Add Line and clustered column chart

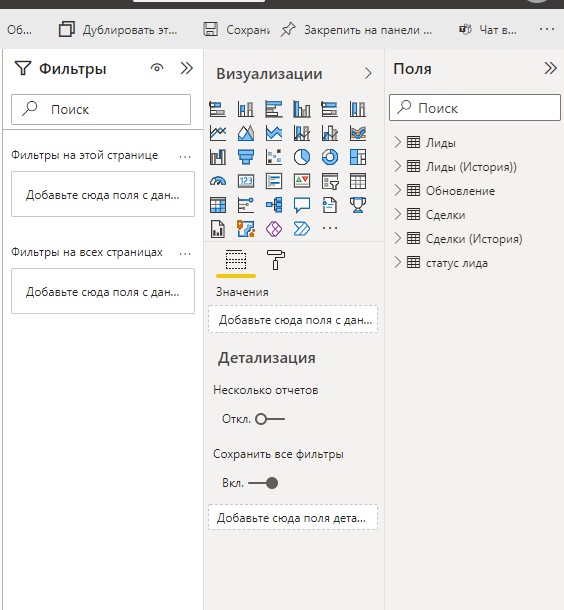[330, 133]
